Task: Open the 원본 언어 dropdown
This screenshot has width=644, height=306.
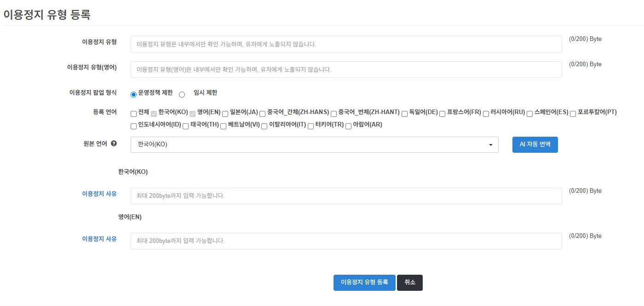Action: pos(314,144)
